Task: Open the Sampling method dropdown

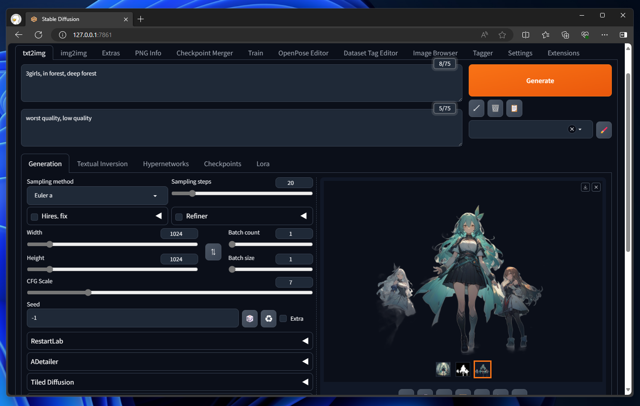Action: point(97,196)
